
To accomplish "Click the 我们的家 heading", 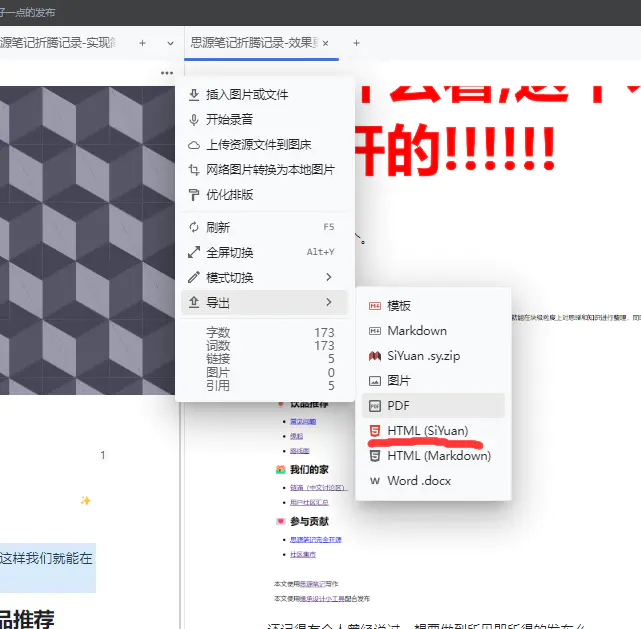I will point(309,470).
